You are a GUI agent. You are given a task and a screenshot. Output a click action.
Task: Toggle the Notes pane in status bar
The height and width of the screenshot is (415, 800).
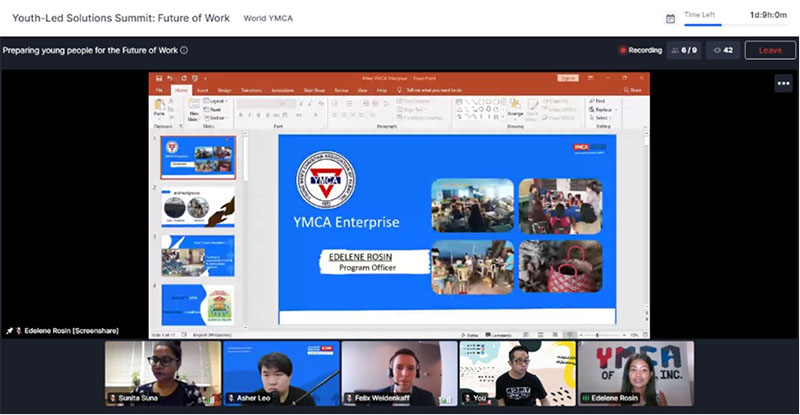click(x=469, y=335)
